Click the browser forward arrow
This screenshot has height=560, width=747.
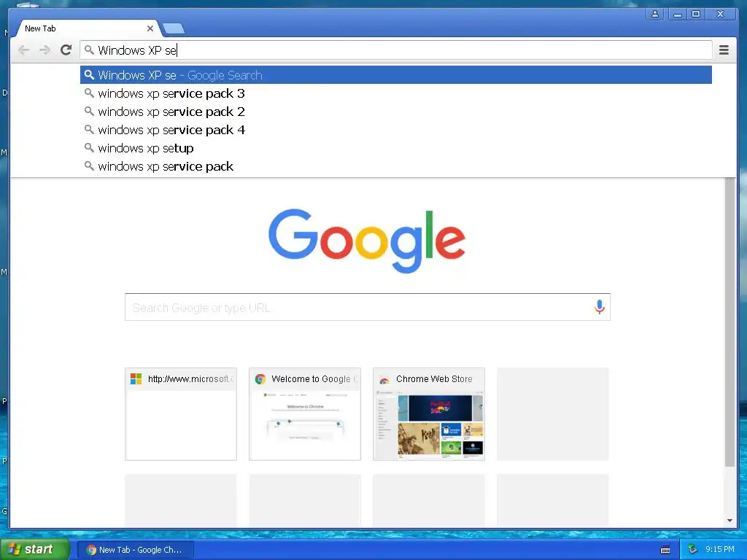44,50
